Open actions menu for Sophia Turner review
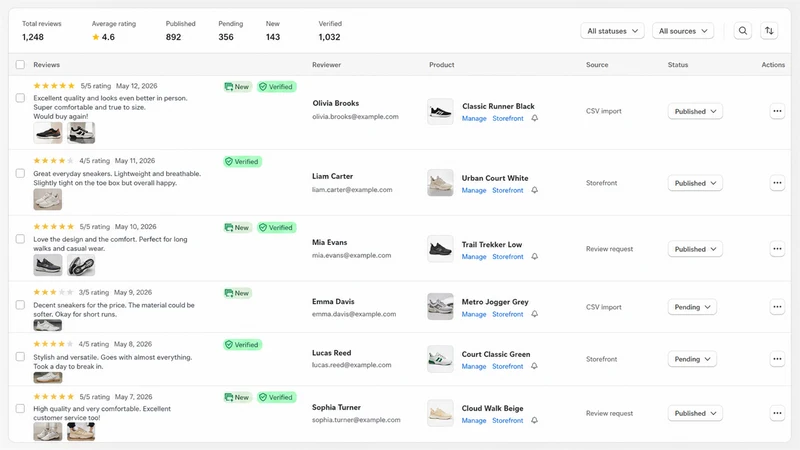This screenshot has width=800, height=450. coord(777,413)
